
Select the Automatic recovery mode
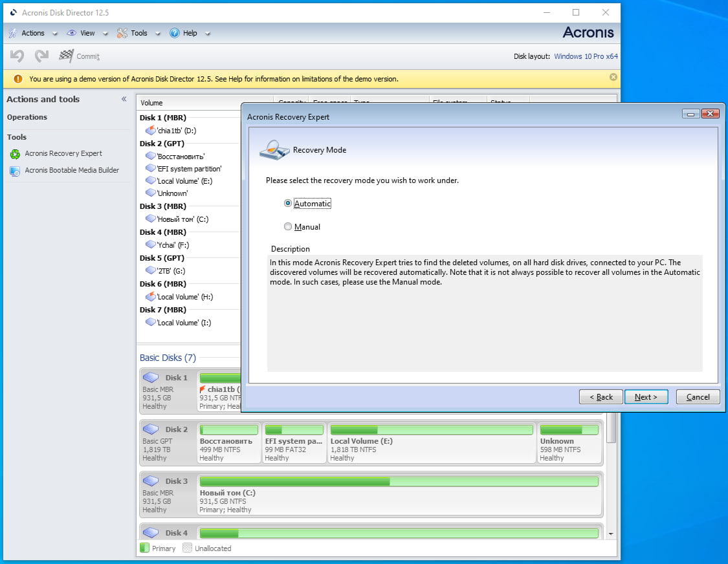click(x=288, y=203)
